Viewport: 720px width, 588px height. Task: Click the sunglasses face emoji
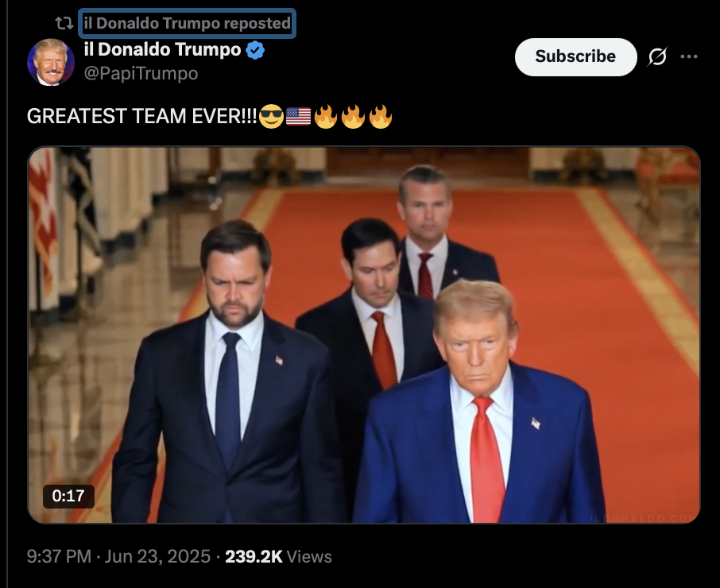click(x=271, y=116)
